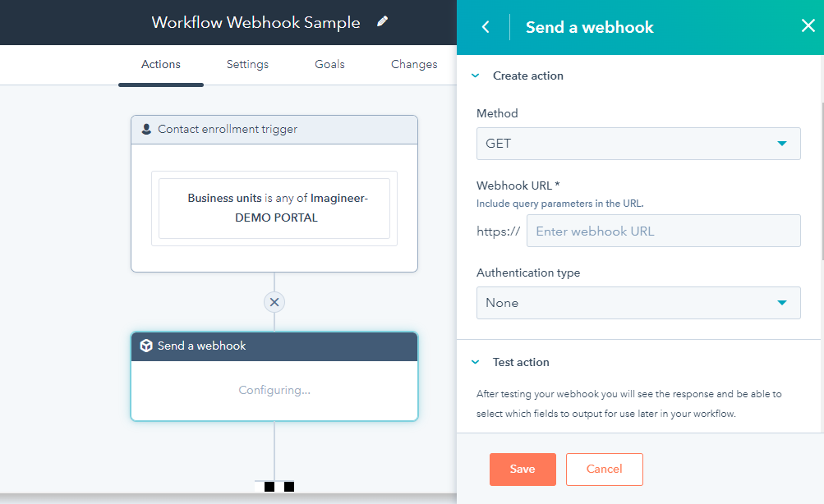Collapse the Create action section
824x504 pixels.
tap(475, 75)
